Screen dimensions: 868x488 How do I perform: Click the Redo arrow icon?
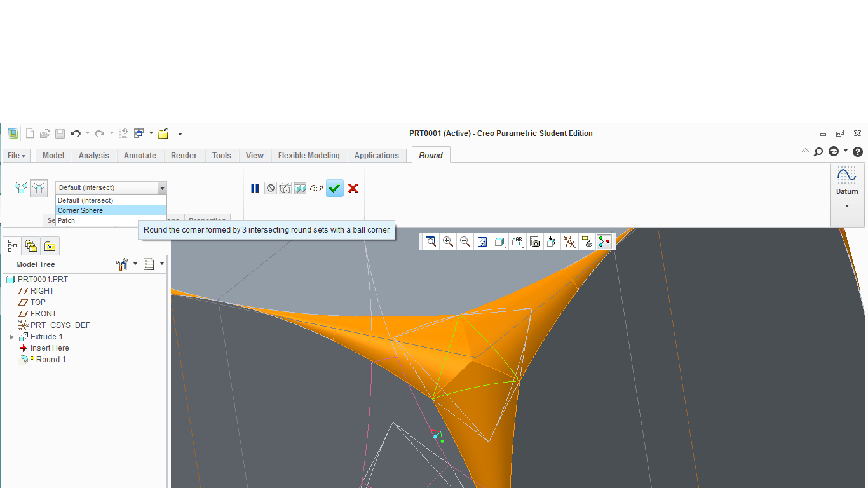[x=99, y=133]
